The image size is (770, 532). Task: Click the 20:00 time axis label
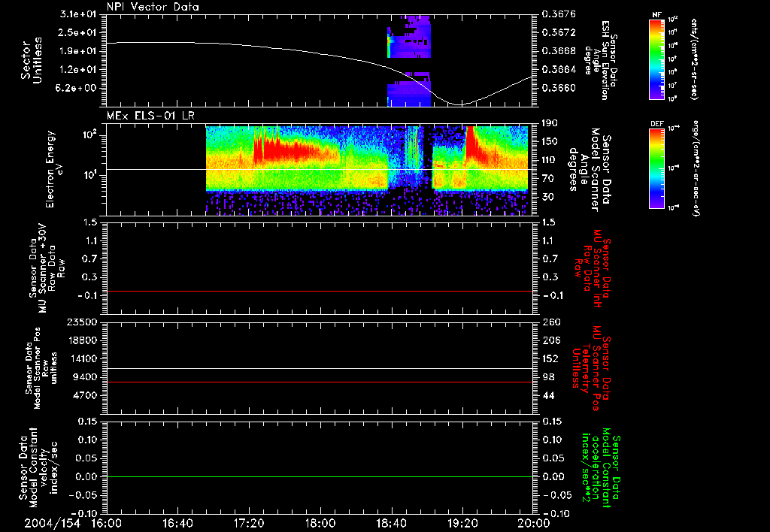(534, 523)
